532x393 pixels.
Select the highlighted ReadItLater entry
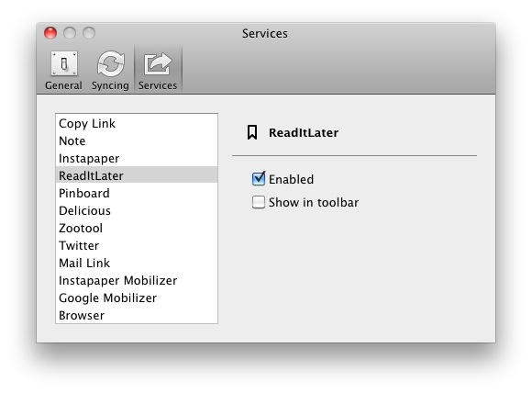pos(137,175)
